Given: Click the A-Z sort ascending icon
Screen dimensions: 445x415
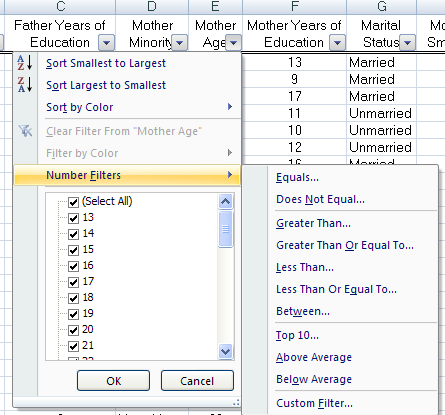Looking at the screenshot, I should 25,63.
